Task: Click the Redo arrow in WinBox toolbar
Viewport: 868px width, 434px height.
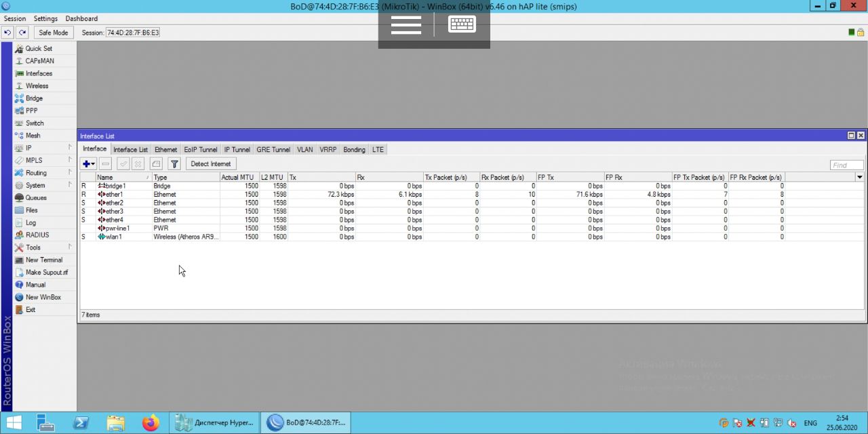Action: coord(22,33)
